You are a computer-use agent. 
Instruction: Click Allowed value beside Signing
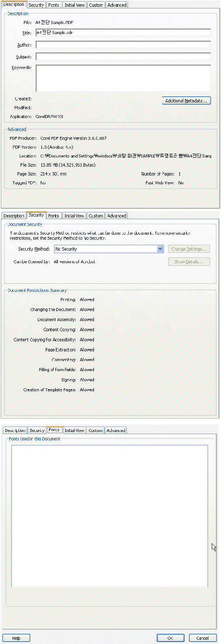[87, 380]
